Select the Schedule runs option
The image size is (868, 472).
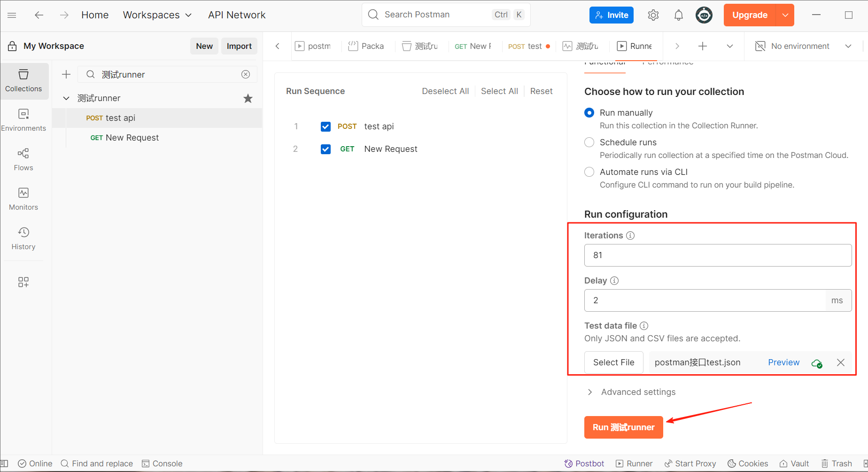click(589, 142)
